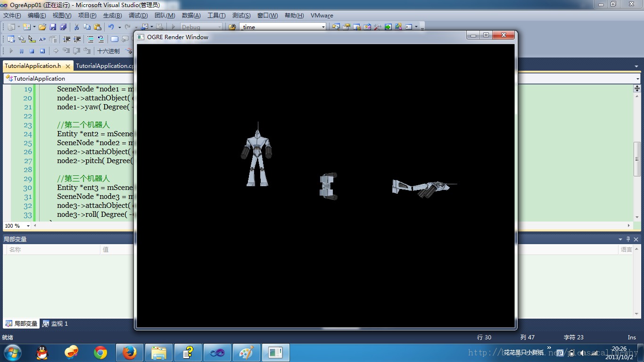Screen dimensions: 644x362
Task: Click the split editor handle above the scrollbar
Action: click(x=637, y=88)
